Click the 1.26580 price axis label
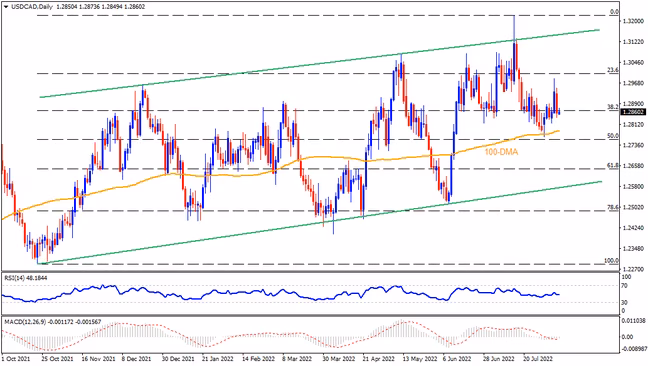648x366 pixels. pyautogui.click(x=632, y=166)
